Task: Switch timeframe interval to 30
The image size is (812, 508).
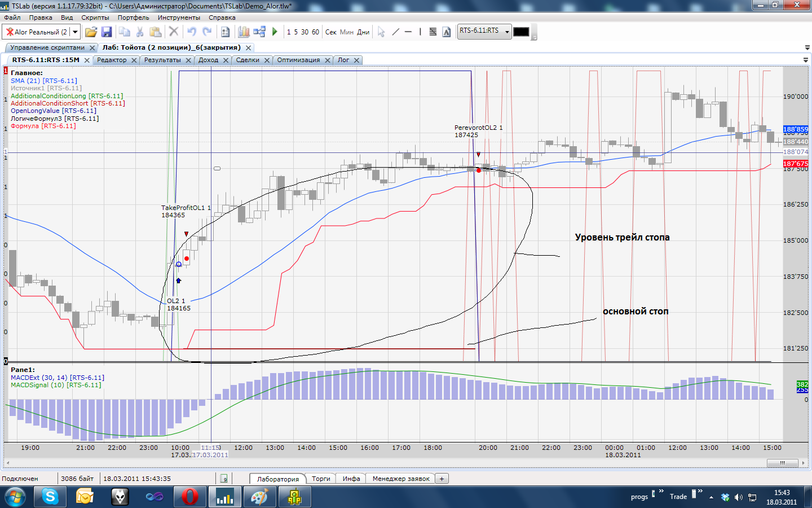Action: point(304,32)
